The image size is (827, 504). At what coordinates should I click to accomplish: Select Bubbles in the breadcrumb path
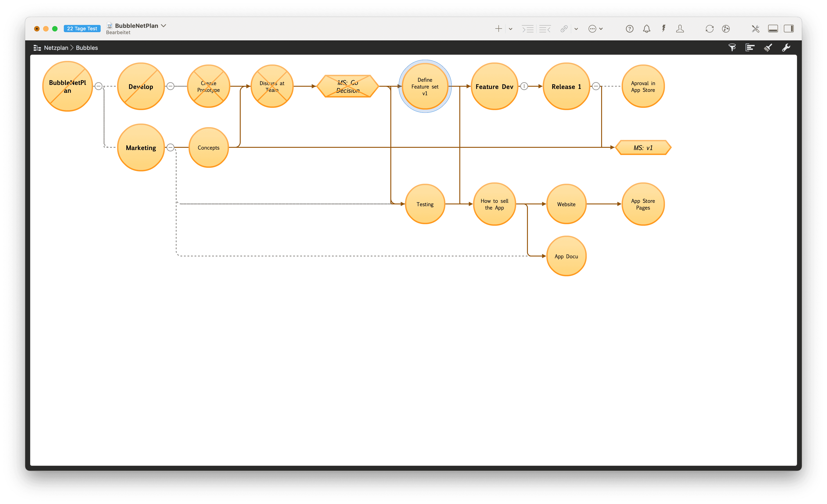pos(87,48)
